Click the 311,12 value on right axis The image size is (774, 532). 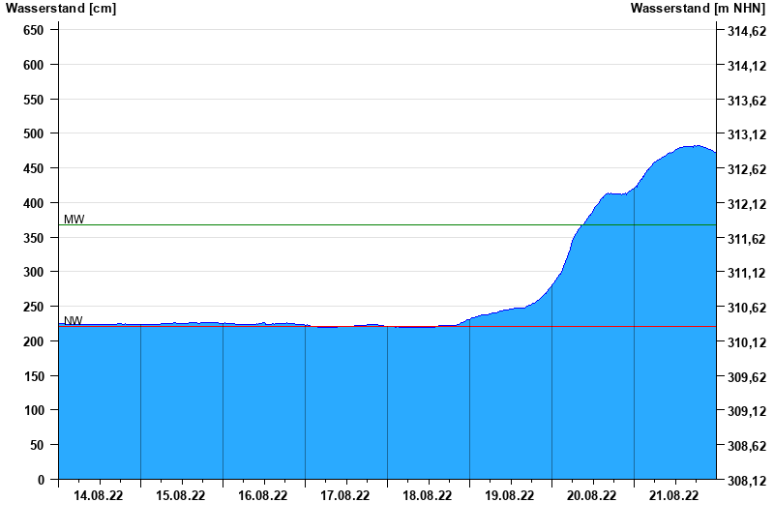coord(747,273)
